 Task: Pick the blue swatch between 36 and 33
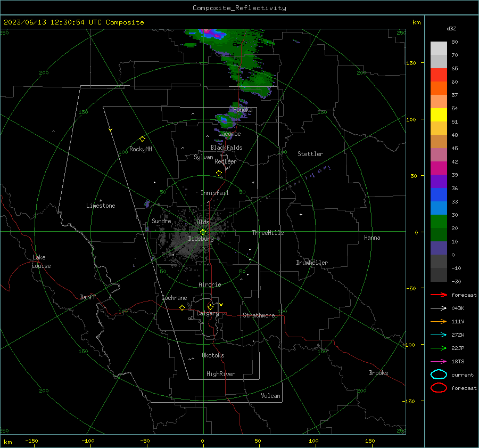[x=439, y=195]
